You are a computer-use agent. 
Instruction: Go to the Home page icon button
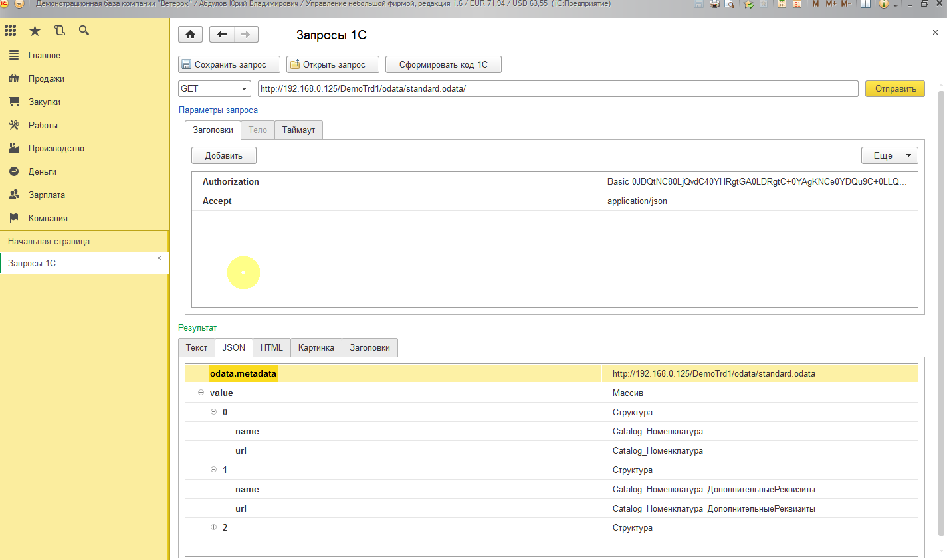coord(191,35)
